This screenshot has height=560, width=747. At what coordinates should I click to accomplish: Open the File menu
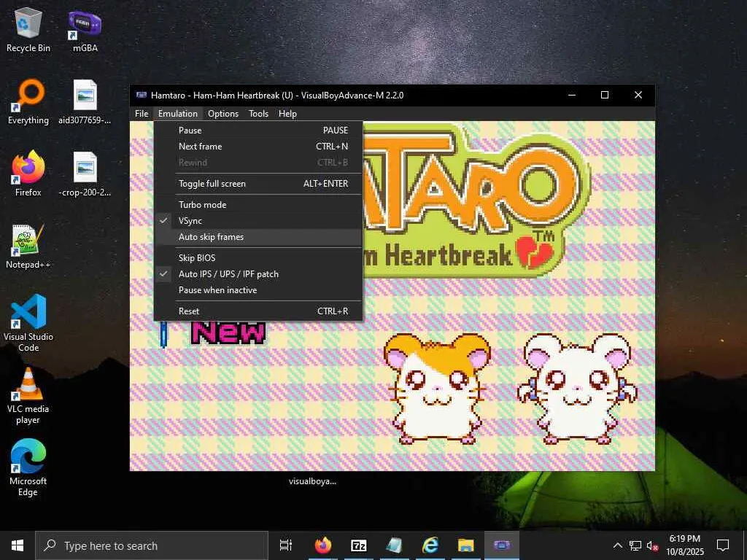[142, 113]
